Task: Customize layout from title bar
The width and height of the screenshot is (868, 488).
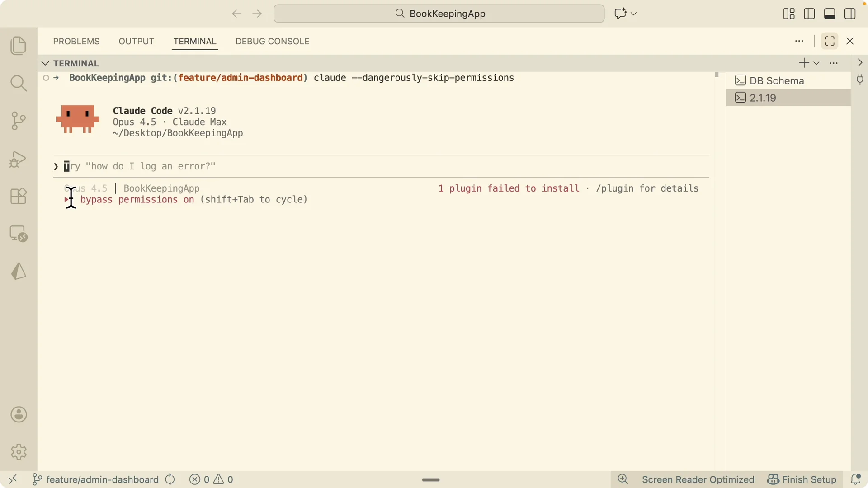Action: click(x=789, y=14)
